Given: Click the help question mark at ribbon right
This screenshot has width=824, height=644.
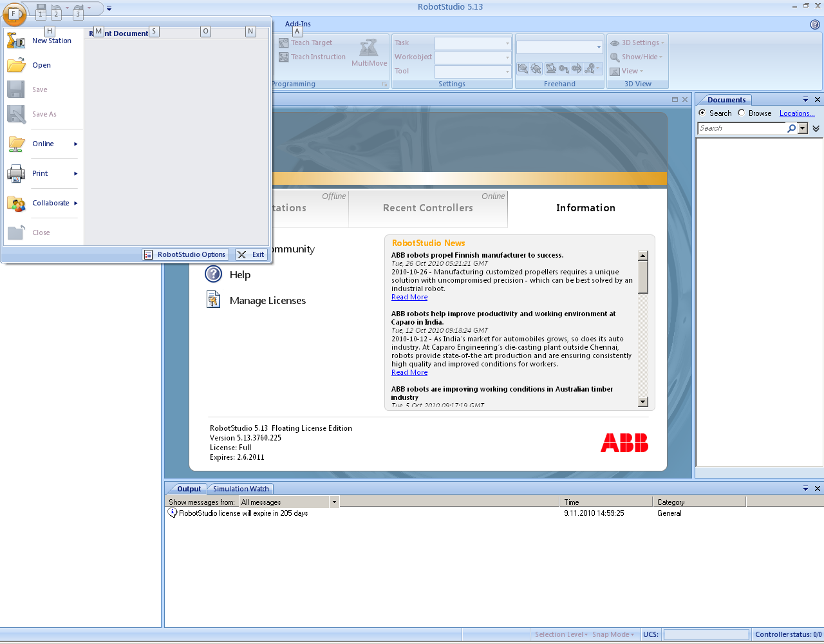Looking at the screenshot, I should point(815,24).
